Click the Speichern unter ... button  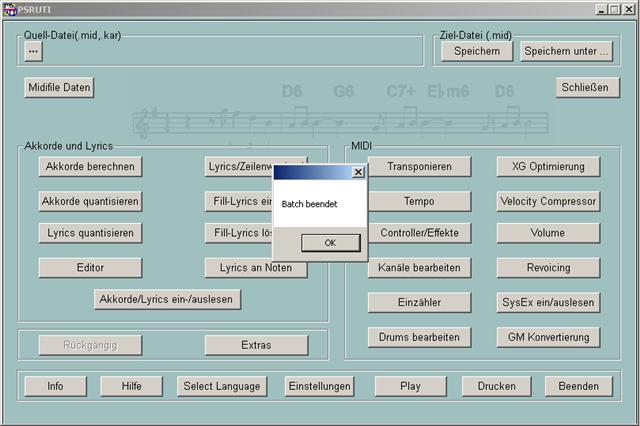[x=566, y=51]
